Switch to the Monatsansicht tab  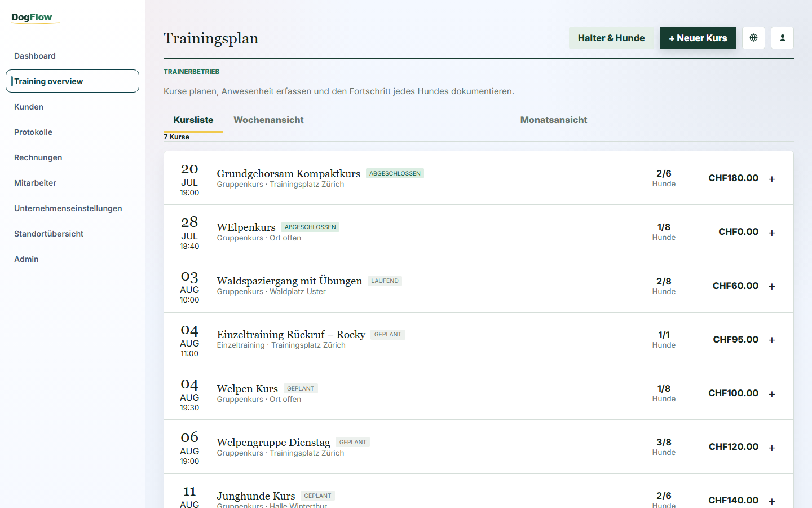554,120
